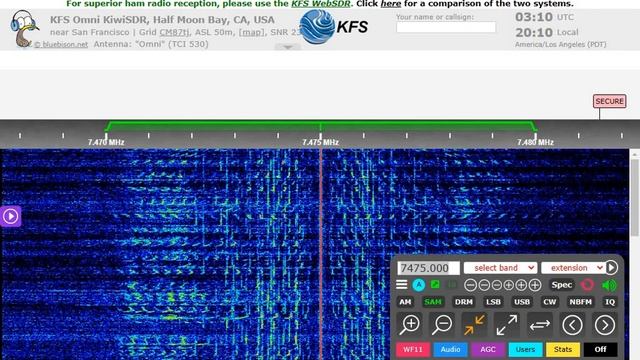Click the 7.470 MHz scale label
640x360 pixels.
(106, 142)
